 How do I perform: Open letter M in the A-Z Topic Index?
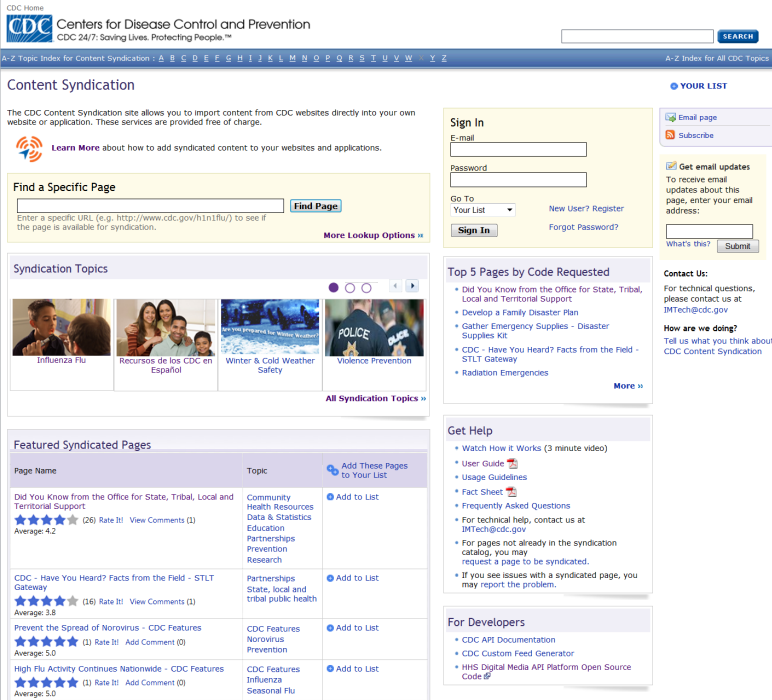(292, 58)
